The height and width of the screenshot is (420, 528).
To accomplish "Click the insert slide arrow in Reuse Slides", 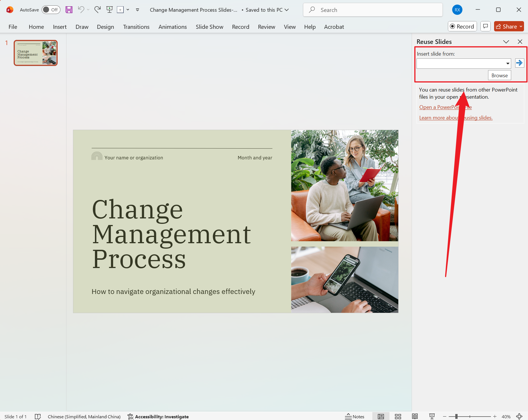I will pyautogui.click(x=519, y=63).
